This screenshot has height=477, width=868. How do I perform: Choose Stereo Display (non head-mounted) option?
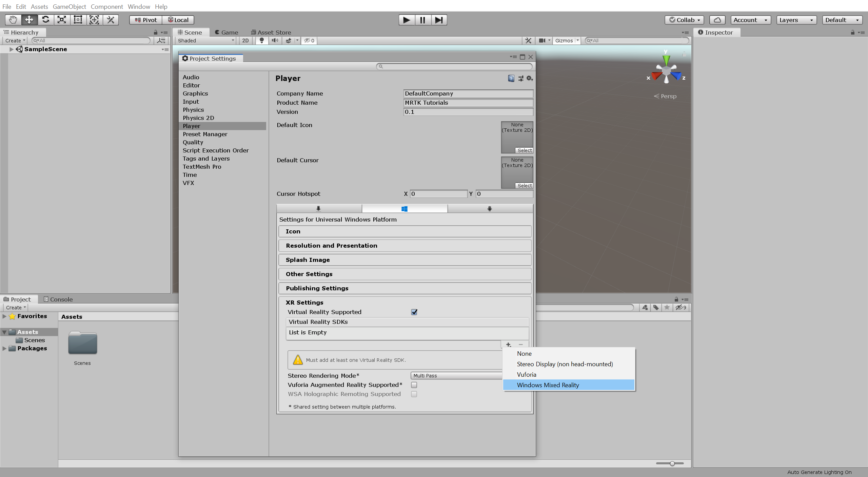pos(569,364)
